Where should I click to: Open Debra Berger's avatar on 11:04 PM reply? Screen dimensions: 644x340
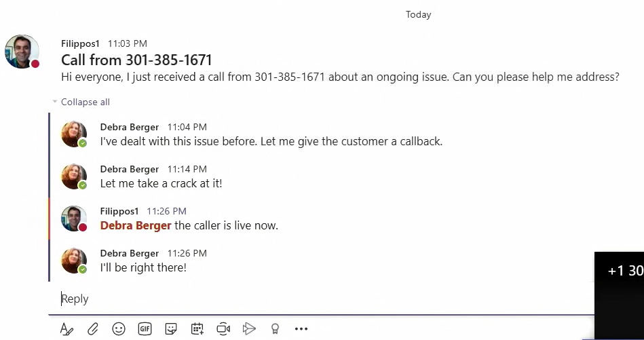point(74,134)
